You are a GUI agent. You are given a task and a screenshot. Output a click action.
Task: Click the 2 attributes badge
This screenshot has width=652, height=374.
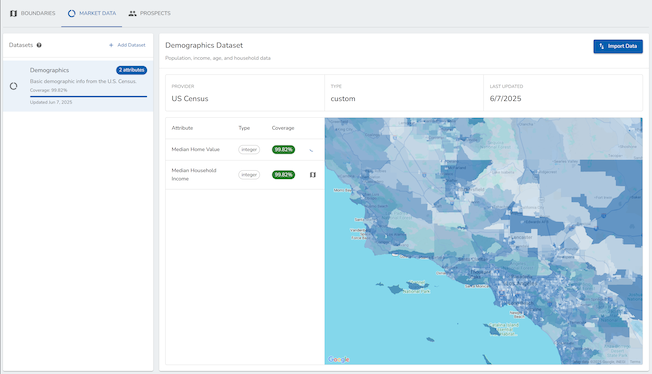tap(131, 70)
